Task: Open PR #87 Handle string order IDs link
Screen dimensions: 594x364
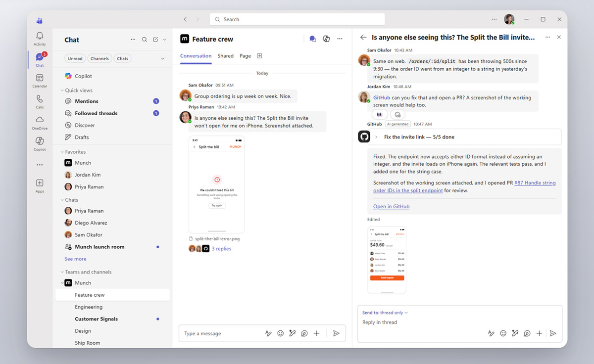Action: [x=464, y=186]
